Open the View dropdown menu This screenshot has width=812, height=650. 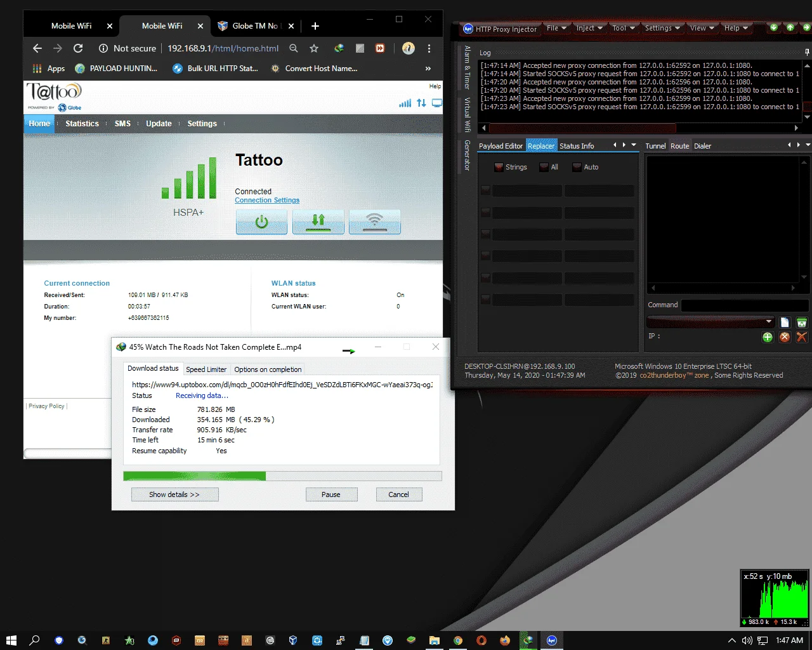click(702, 28)
